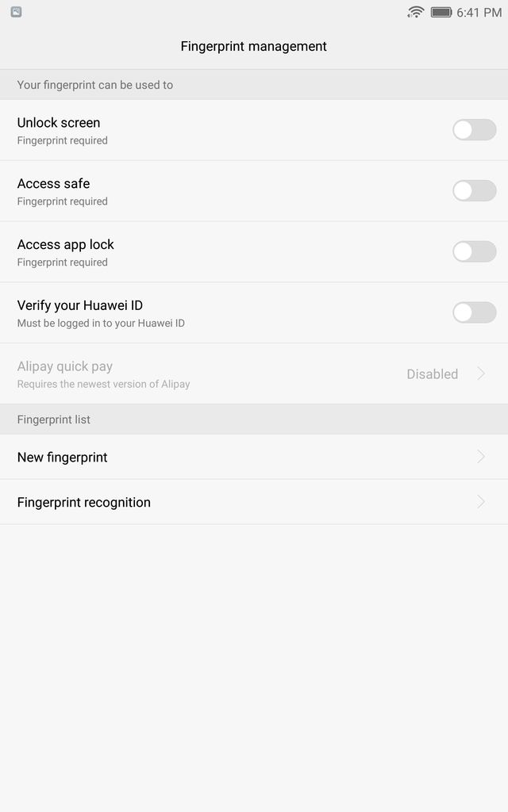Select the New fingerprint entry
The image size is (508, 812).
[x=254, y=457]
